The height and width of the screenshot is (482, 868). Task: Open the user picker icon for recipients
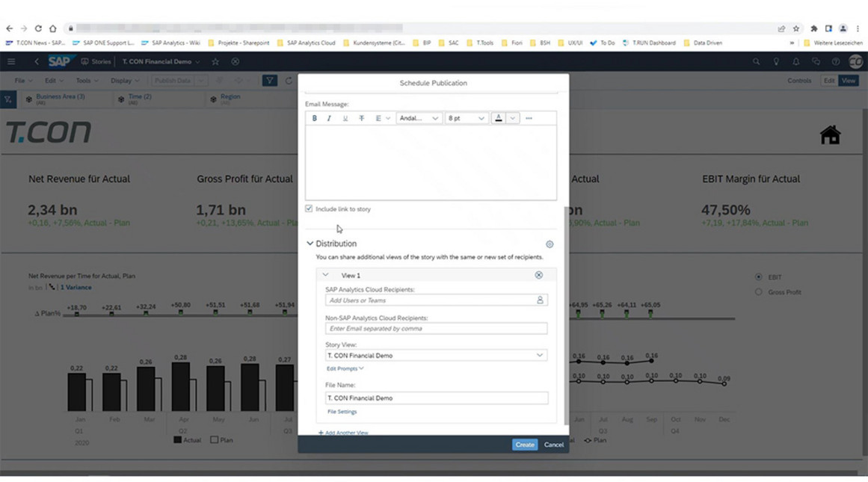(x=540, y=300)
